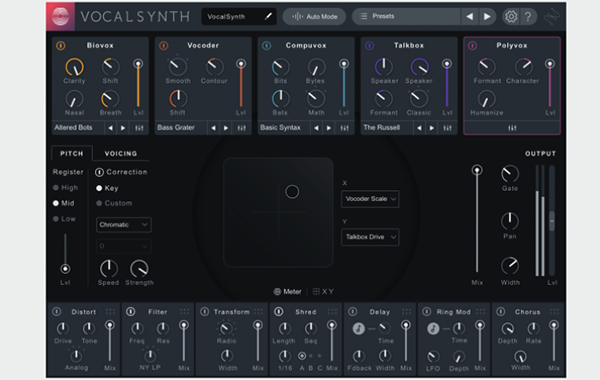Screen dimensions: 600x380
Task: Select next Vocoder preset arrow
Action: click(x=226, y=128)
